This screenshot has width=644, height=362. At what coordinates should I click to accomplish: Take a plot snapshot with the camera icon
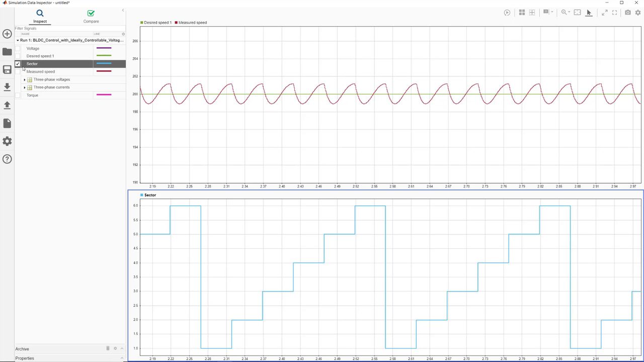[x=628, y=13]
